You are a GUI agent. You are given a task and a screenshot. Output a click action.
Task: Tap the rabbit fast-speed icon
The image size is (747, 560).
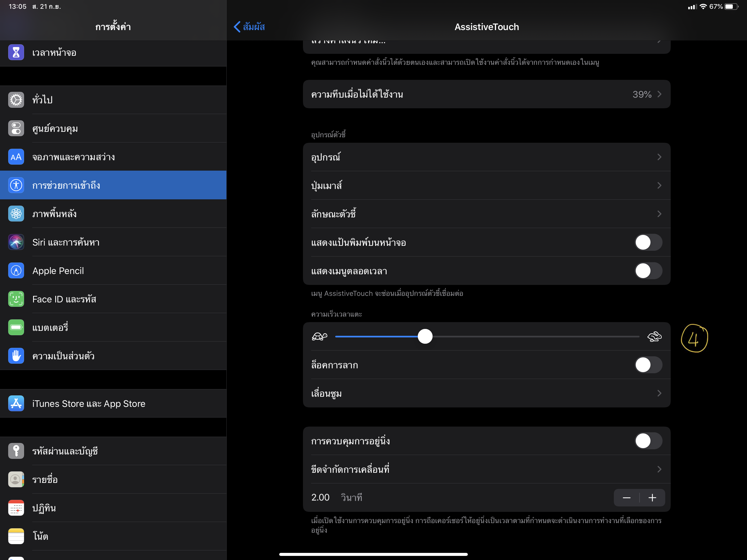click(x=655, y=336)
